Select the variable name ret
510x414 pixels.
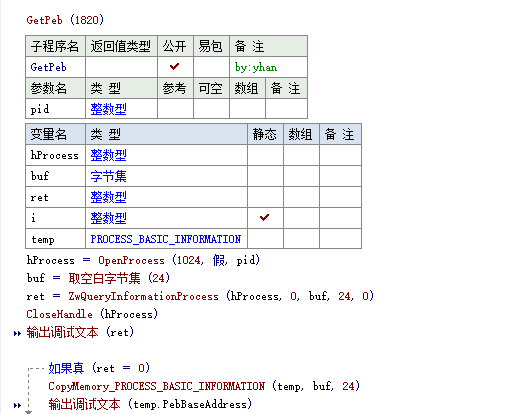coord(39,198)
